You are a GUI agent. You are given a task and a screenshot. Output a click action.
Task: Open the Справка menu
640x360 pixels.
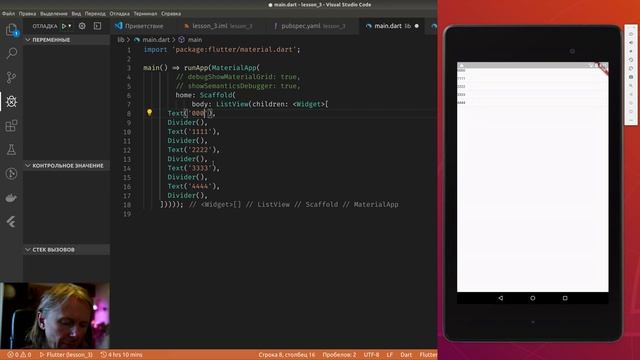coord(171,13)
